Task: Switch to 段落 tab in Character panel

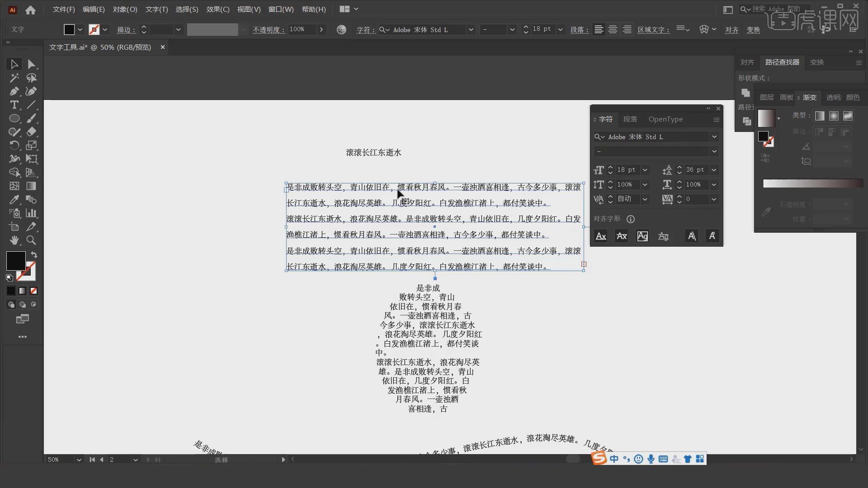Action: click(x=630, y=119)
